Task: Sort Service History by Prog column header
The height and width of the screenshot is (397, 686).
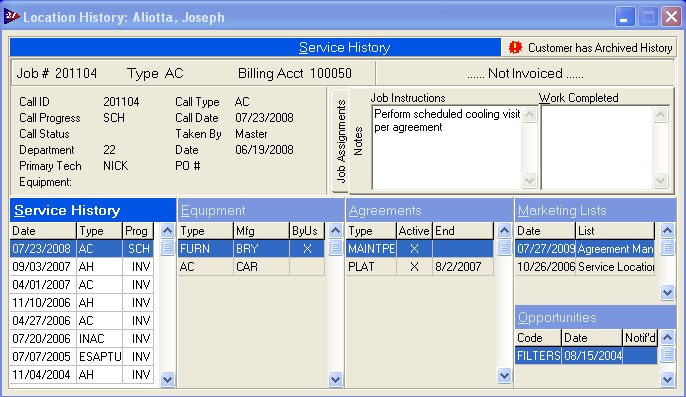Action: 138,231
